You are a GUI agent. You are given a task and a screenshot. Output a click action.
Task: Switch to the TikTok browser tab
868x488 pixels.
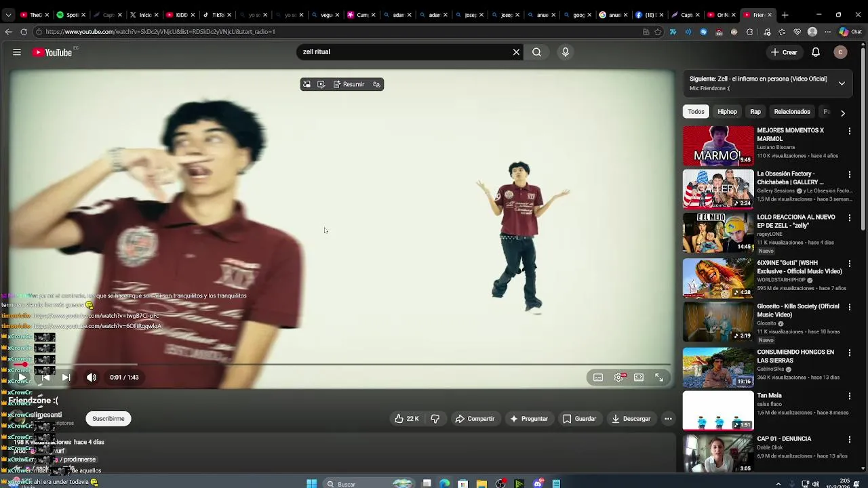(216, 15)
